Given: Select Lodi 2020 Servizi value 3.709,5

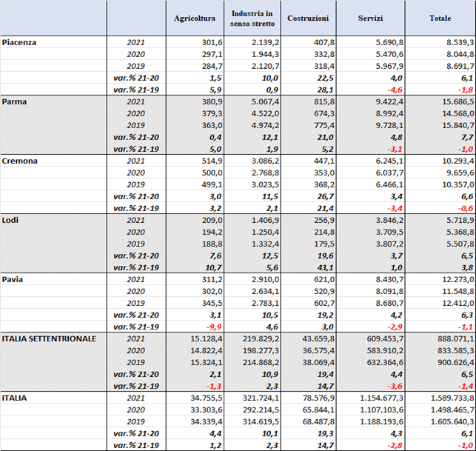Looking at the screenshot, I should coord(389,232).
